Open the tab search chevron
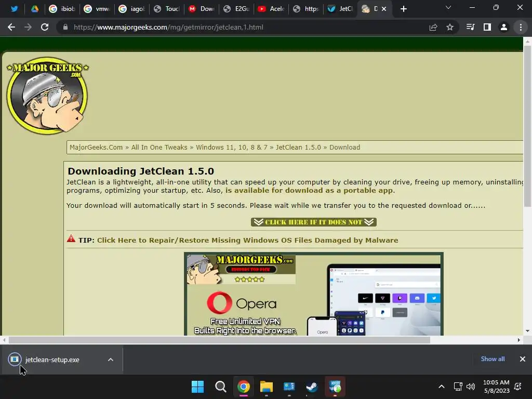 click(x=448, y=7)
